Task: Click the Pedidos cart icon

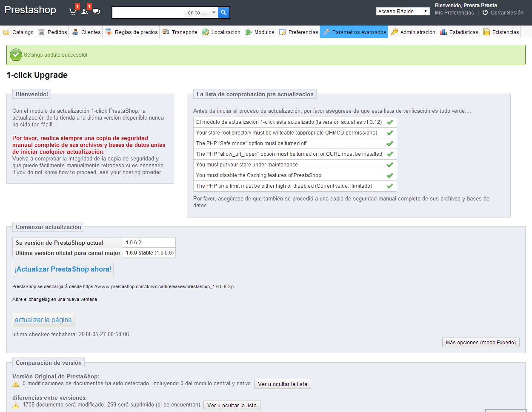Action: 41,32
